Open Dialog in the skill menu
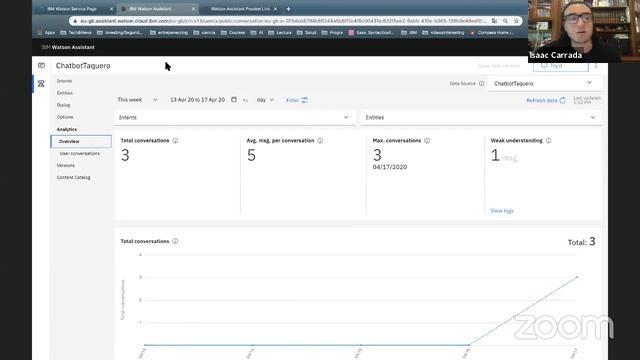The width and height of the screenshot is (640, 360). click(x=63, y=105)
